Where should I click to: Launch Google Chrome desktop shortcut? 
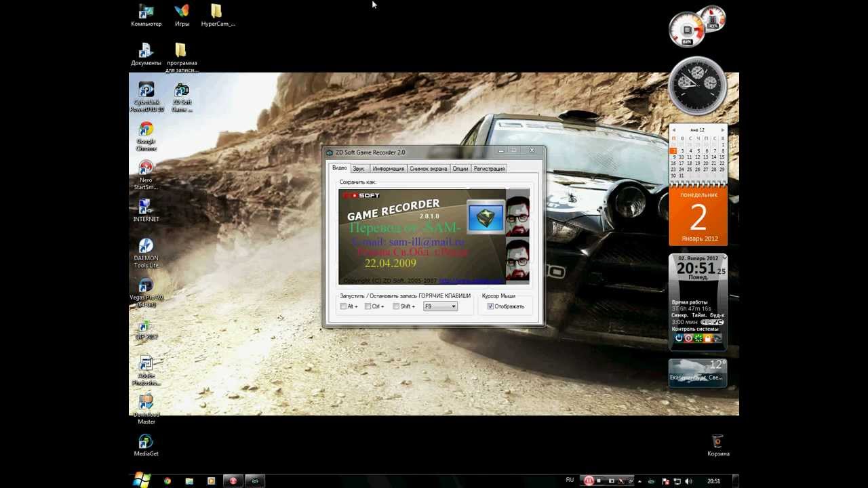click(146, 136)
